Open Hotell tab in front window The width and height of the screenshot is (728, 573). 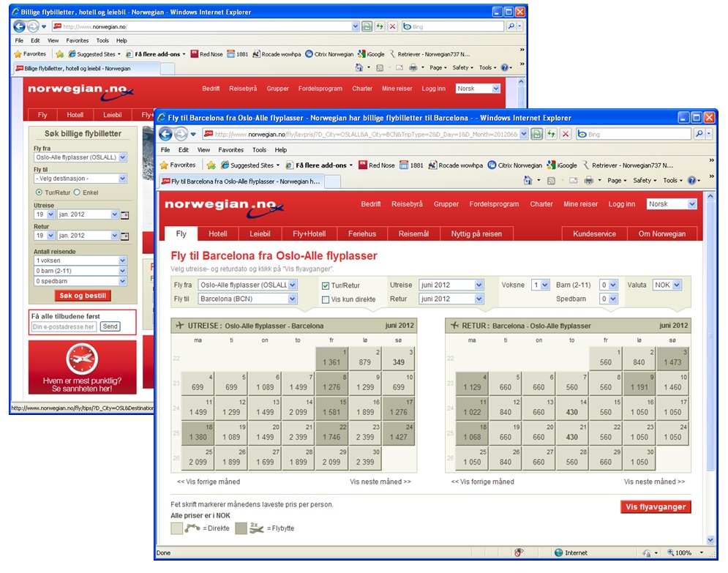point(218,233)
